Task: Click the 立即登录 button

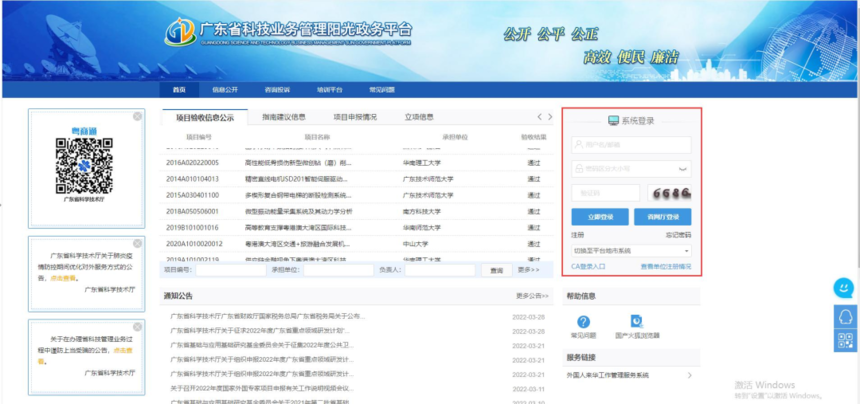Action: 601,217
